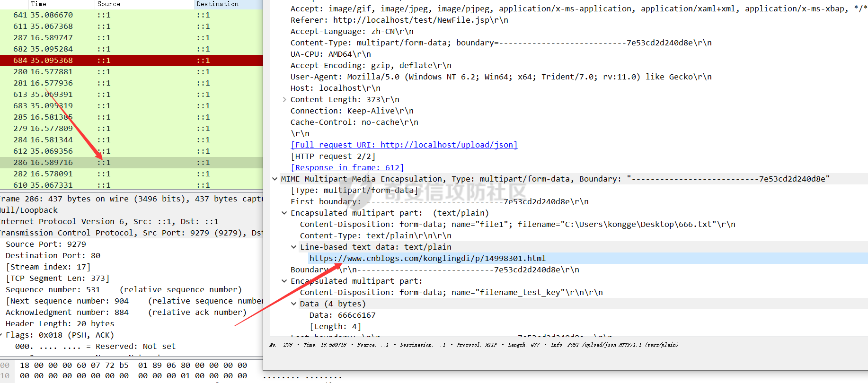Select the Cache-Control: no-cache header
This screenshot has width=868, height=383.
pos(354,122)
